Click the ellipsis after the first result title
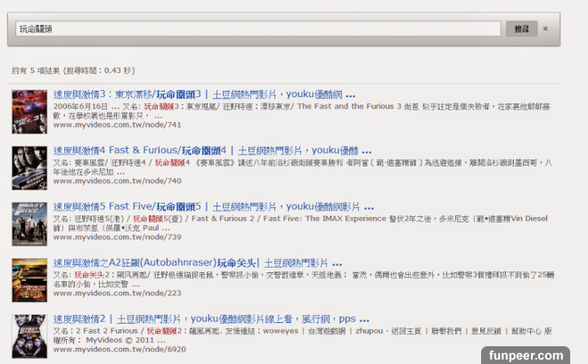The width and height of the screenshot is (588, 364). tap(350, 95)
